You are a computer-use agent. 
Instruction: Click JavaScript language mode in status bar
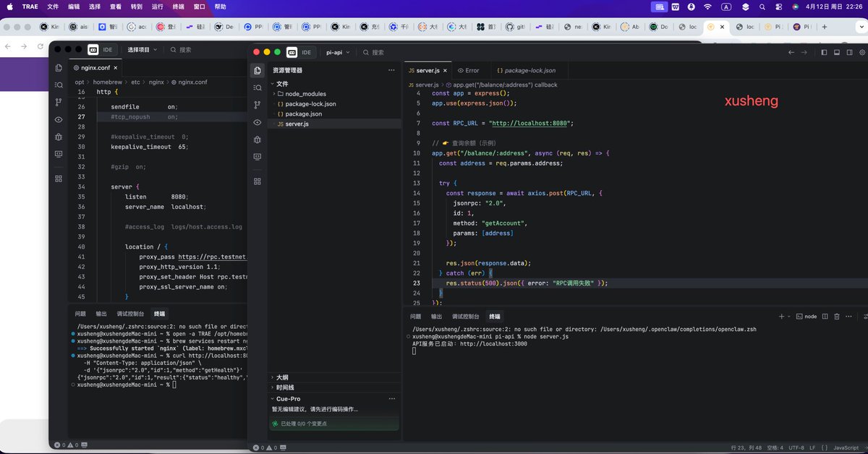[x=846, y=448]
